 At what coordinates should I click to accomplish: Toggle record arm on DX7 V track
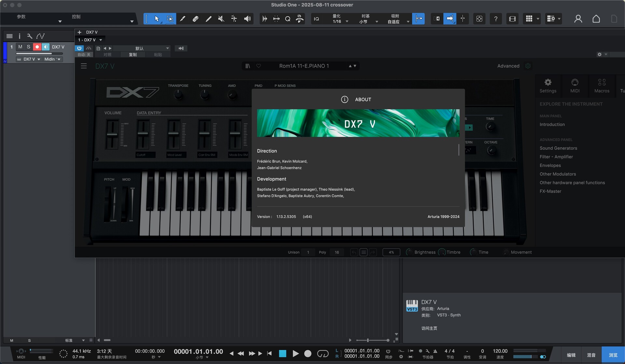point(37,47)
